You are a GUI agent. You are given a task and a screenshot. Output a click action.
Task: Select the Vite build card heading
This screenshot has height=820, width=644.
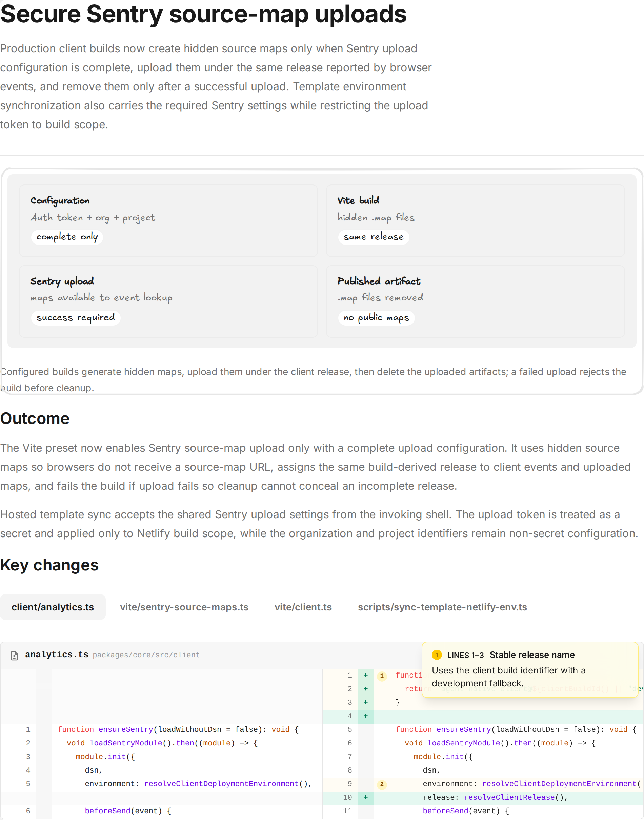coord(358,200)
